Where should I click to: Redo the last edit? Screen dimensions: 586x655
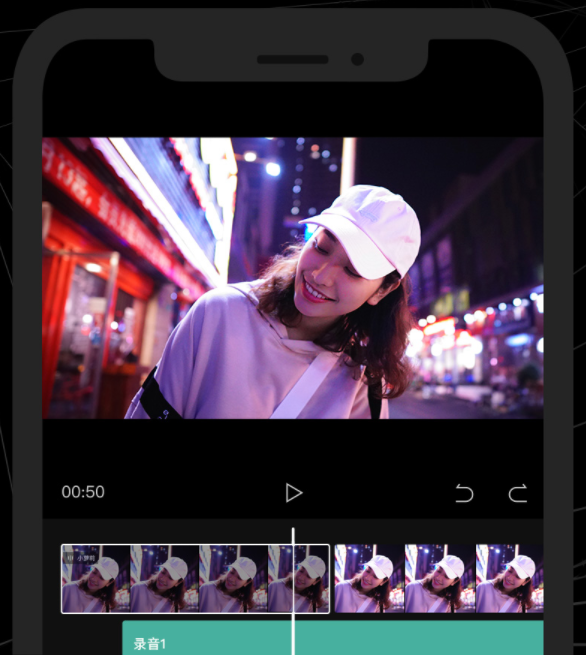pos(518,493)
